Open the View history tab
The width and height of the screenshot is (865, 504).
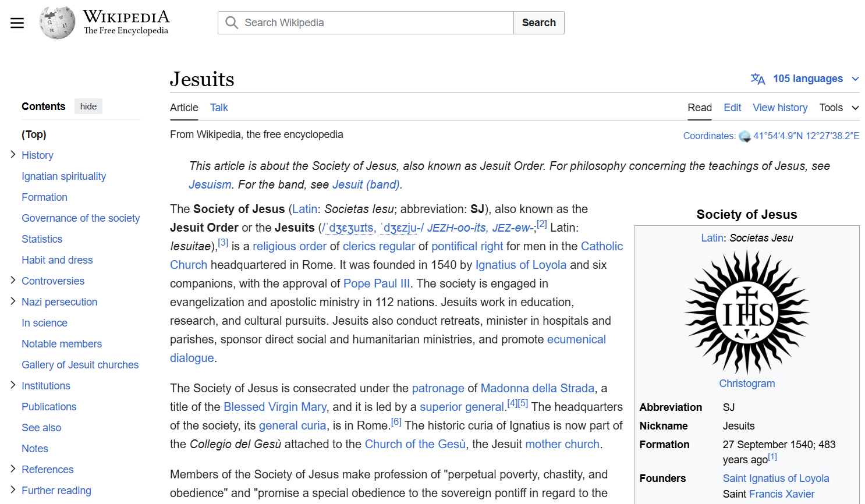[780, 108]
